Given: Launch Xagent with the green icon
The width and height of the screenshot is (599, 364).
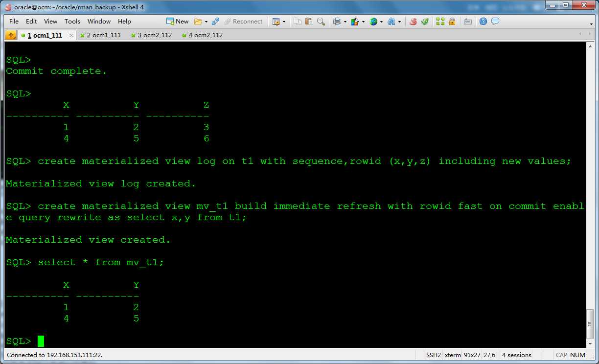Looking at the screenshot, I should (x=425, y=22).
